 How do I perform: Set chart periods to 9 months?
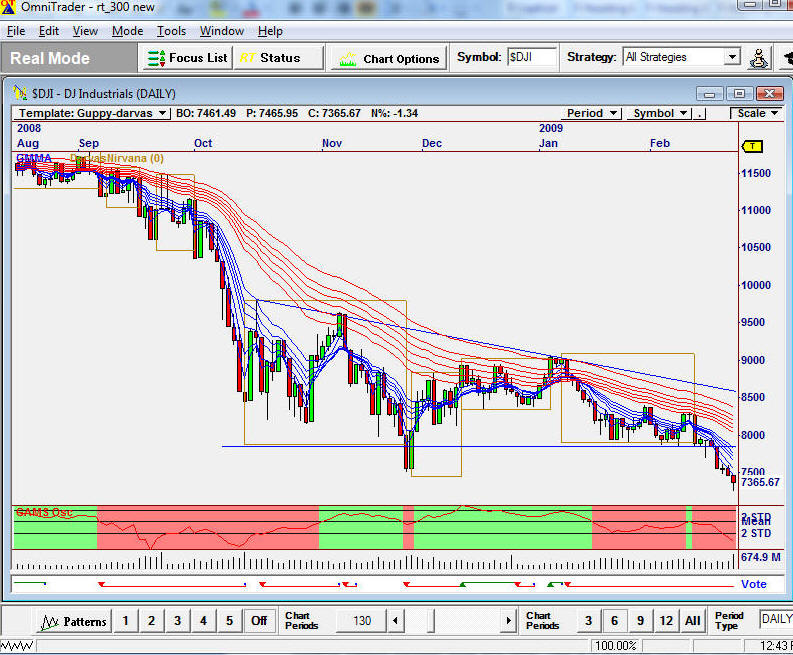[640, 621]
